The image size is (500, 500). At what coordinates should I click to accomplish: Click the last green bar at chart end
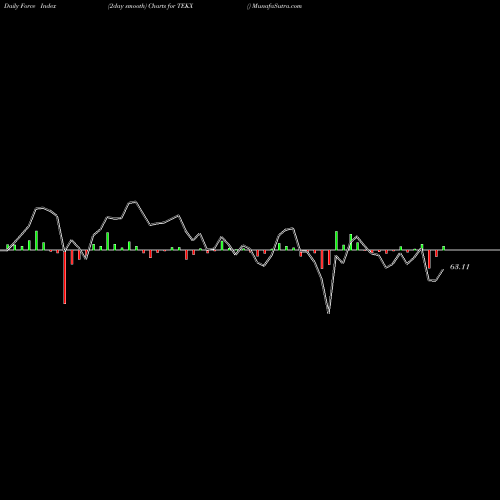[444, 248]
